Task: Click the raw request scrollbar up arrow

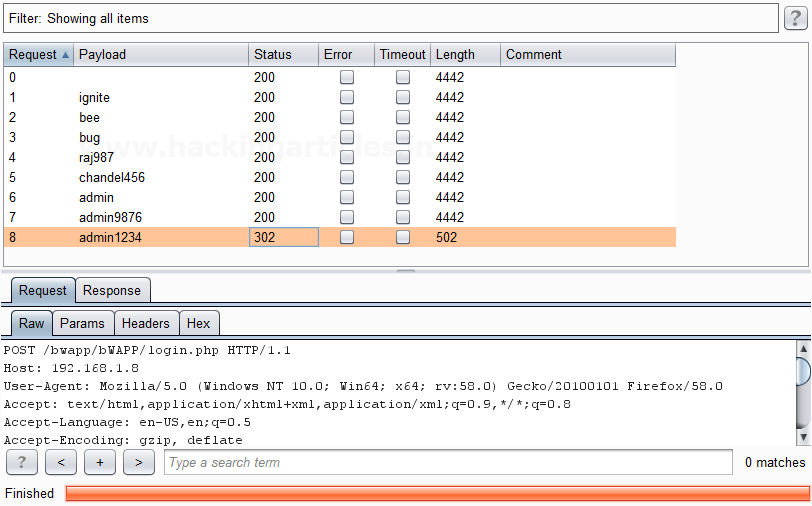Action: coord(803,348)
